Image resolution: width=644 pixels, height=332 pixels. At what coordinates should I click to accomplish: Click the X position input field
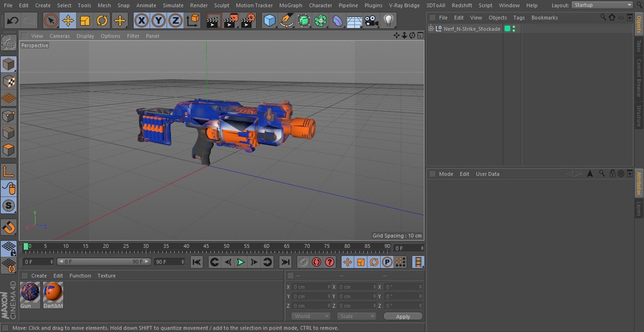click(311, 287)
